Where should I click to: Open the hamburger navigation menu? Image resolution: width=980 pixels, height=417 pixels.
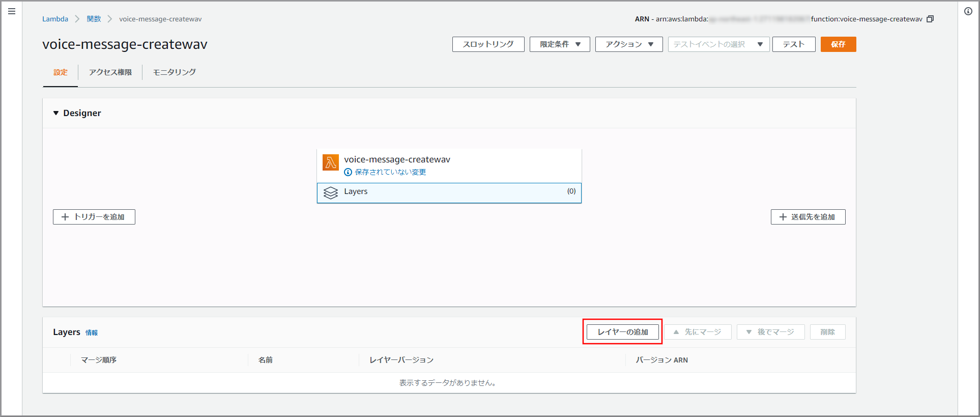12,11
